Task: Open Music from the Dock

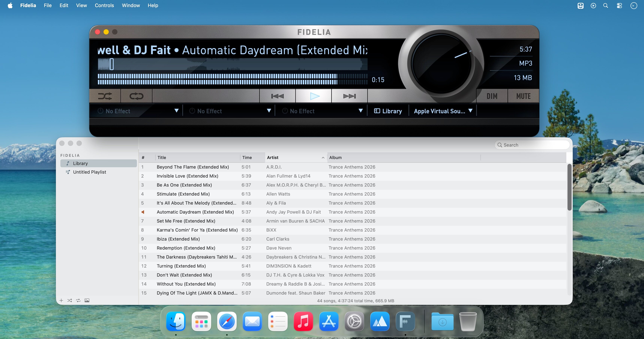Action: (303, 321)
